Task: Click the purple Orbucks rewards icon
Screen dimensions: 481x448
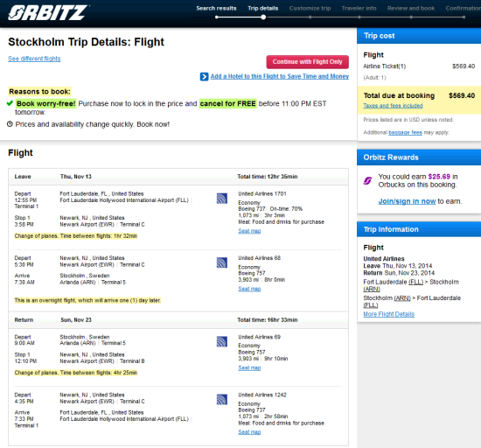Action: tap(367, 181)
